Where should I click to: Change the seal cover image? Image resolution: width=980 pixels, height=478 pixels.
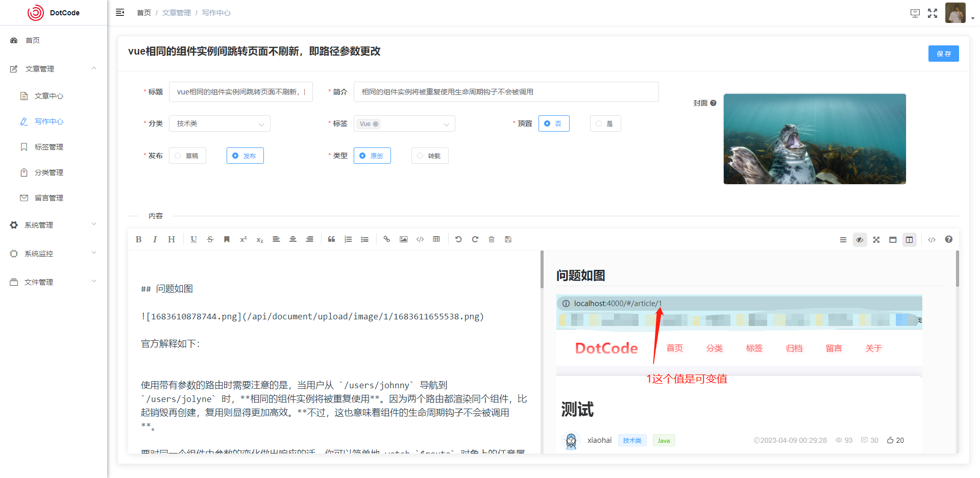click(x=815, y=139)
